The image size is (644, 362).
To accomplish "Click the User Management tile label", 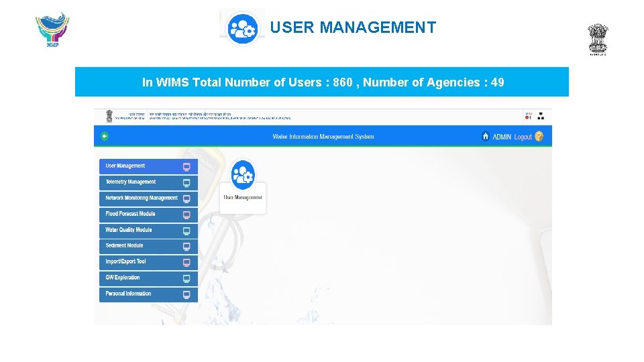I will tap(243, 197).
